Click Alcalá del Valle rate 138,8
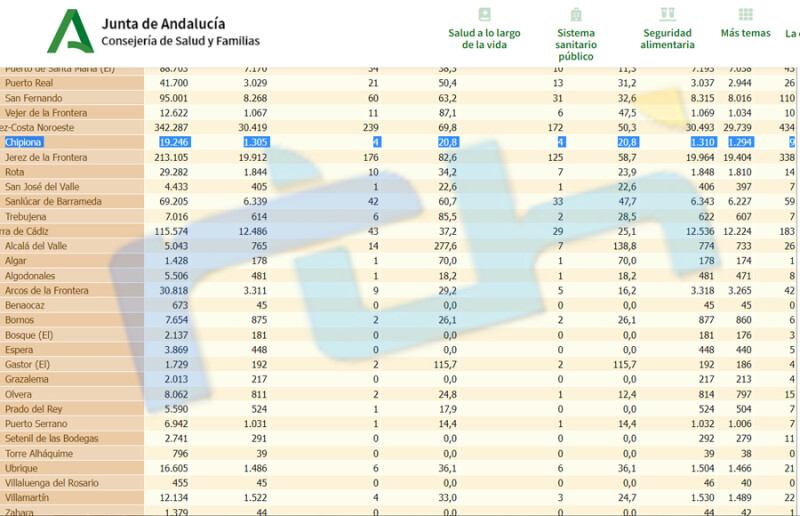 pos(625,246)
